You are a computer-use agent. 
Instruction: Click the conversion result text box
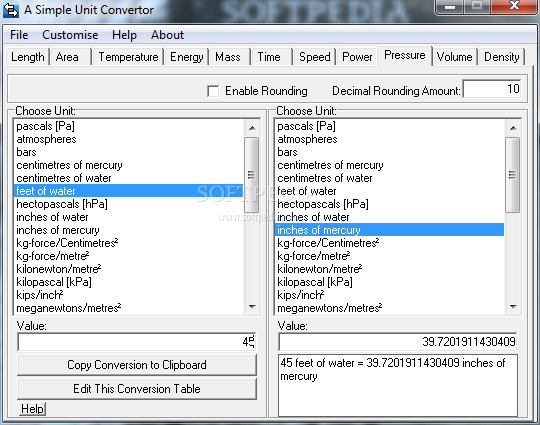[x=398, y=385]
